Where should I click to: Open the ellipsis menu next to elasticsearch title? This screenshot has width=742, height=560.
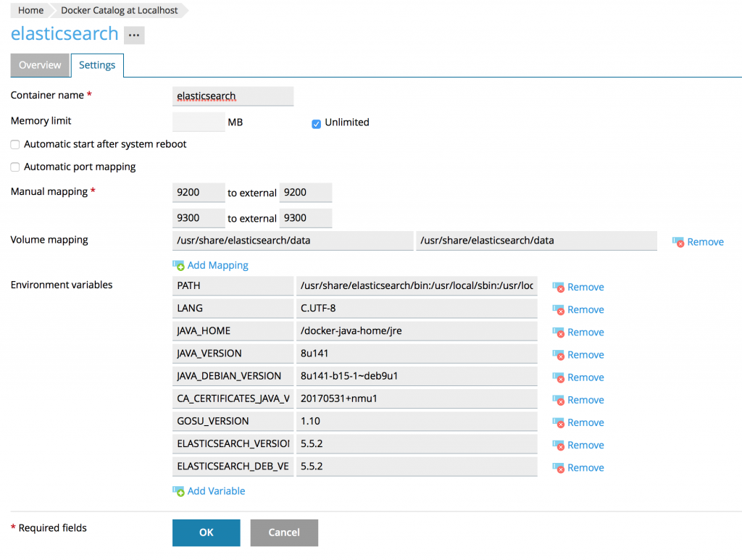point(134,35)
